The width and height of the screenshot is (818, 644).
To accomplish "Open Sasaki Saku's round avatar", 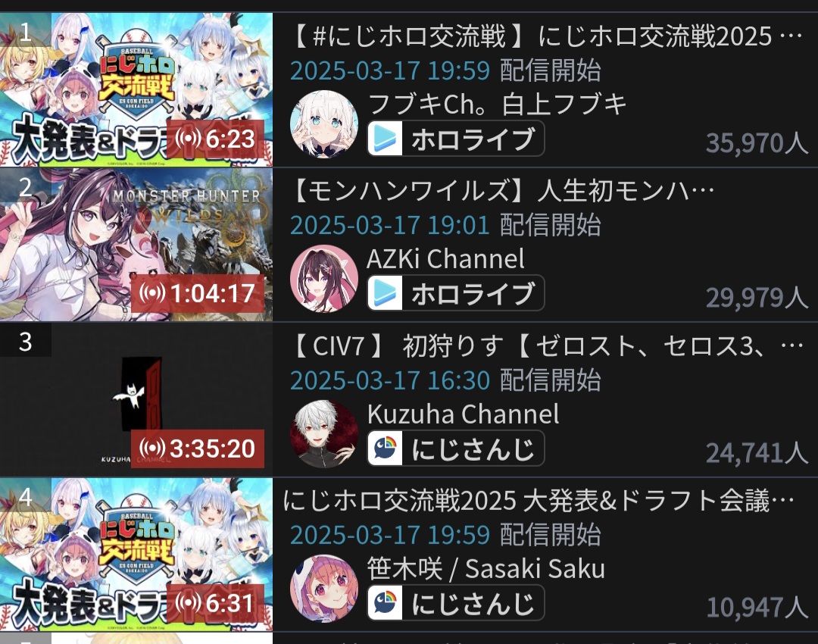I will 324,588.
